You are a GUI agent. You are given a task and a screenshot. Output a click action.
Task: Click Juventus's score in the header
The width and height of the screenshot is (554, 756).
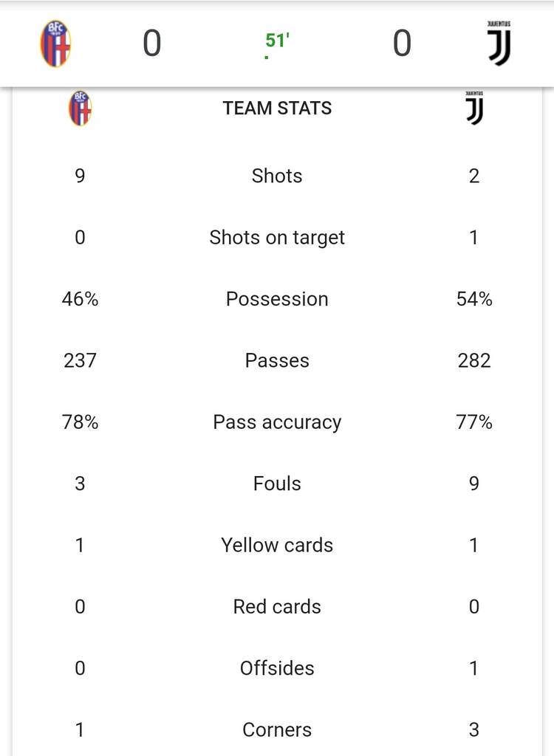402,44
